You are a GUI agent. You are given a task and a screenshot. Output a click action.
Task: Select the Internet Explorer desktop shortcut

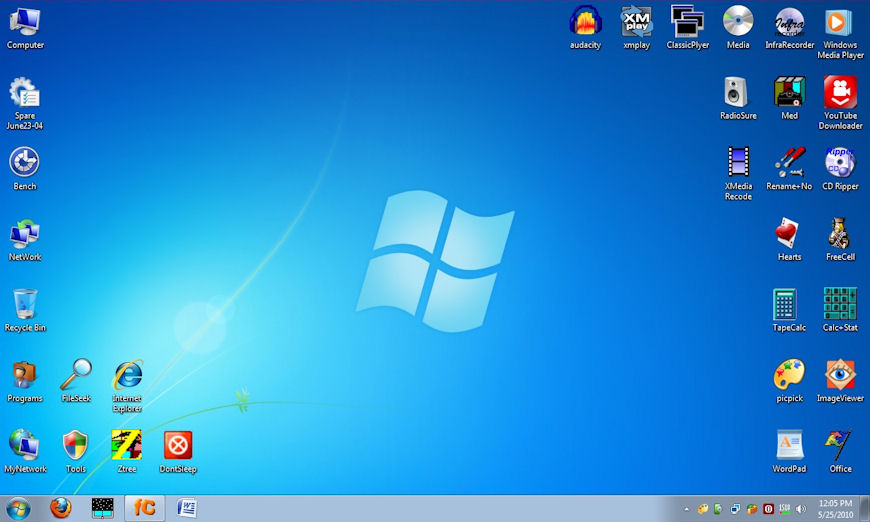point(127,386)
